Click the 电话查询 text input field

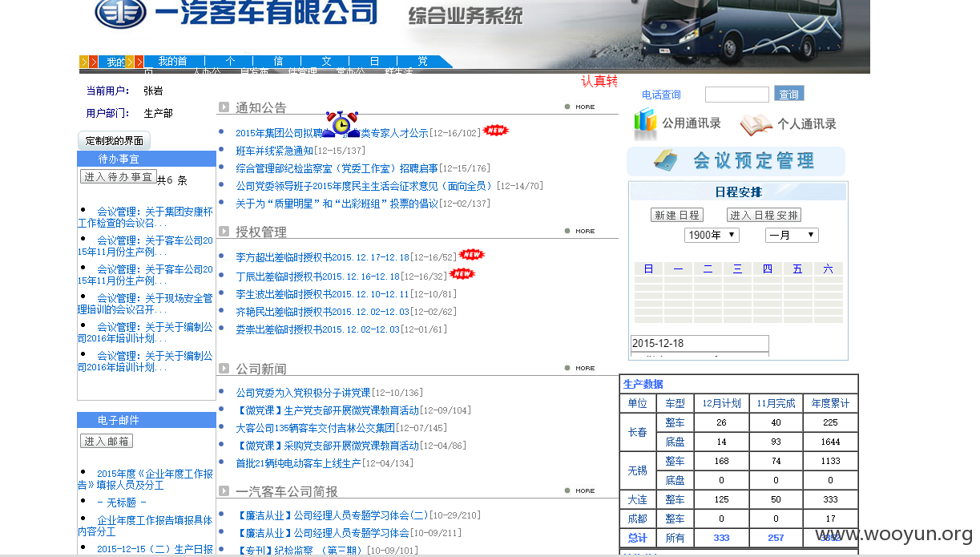tap(737, 95)
